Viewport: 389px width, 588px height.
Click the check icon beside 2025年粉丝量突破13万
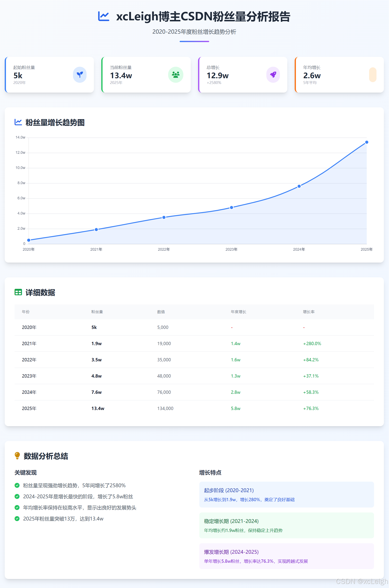tap(17, 518)
